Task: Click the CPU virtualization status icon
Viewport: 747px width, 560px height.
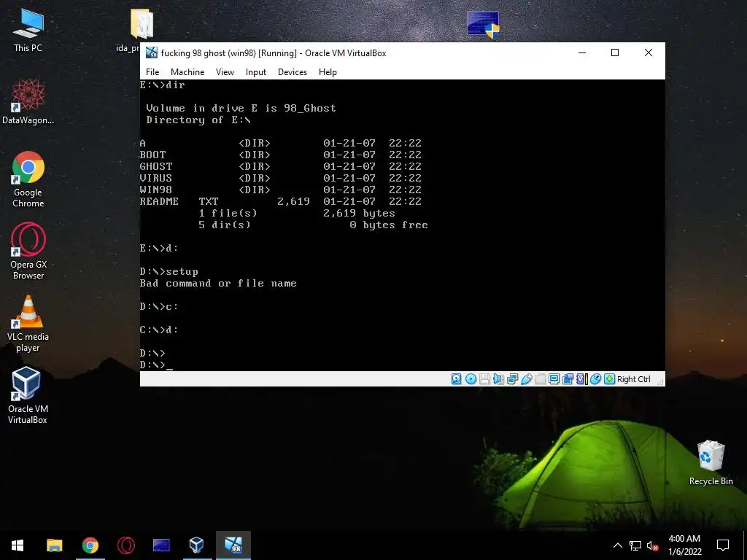Action: 581,379
